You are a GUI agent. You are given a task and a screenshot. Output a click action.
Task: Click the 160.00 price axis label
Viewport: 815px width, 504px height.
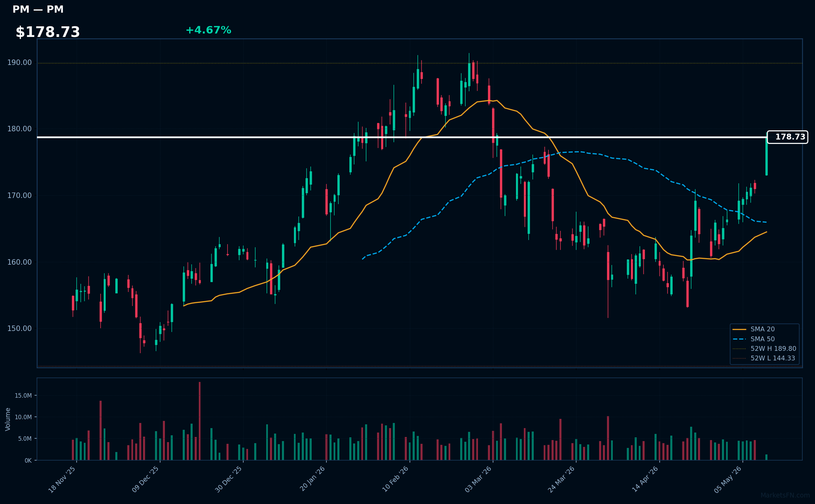tap(19, 262)
